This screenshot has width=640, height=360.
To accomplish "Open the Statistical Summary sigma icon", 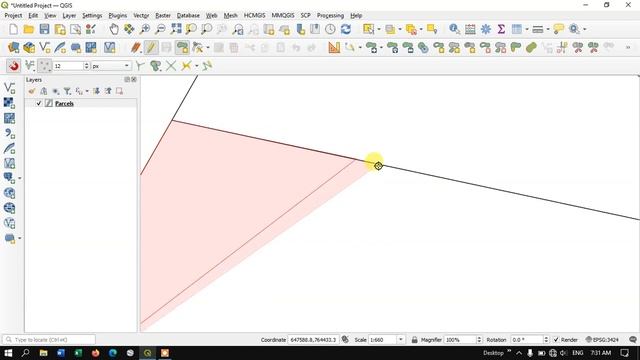I will (501, 29).
